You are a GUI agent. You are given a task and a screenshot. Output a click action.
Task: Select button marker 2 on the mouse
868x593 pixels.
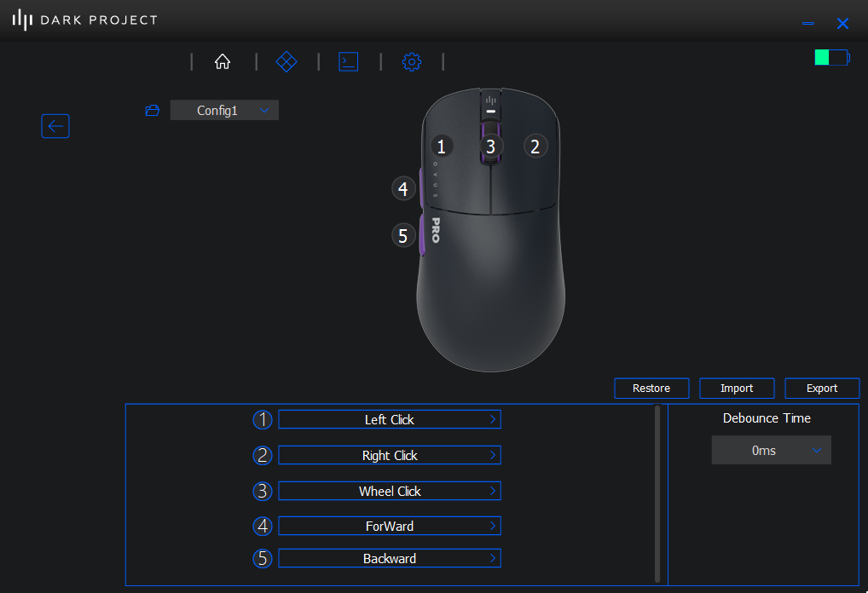pos(535,147)
